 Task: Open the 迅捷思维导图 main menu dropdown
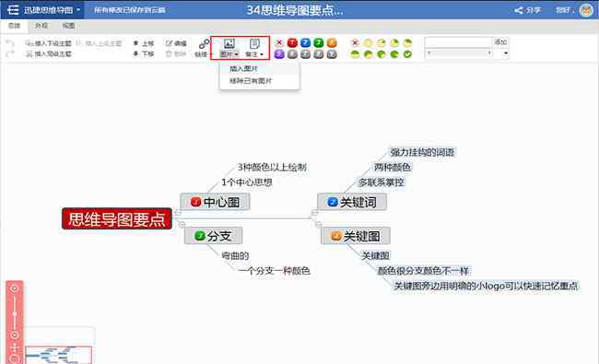[x=42, y=10]
